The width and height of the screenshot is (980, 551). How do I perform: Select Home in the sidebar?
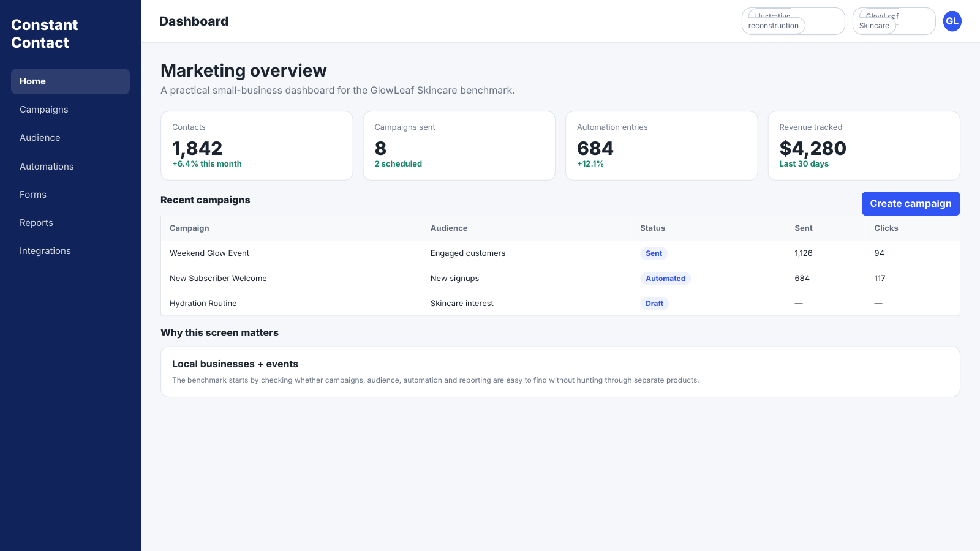70,81
